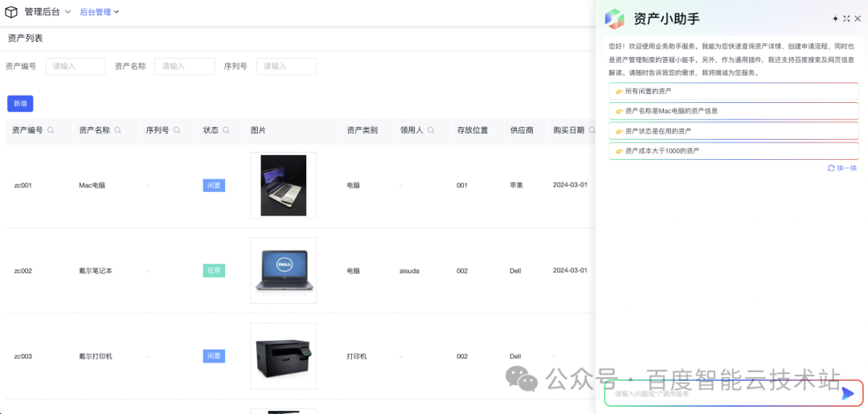Search icon in 资产编号 column header
The image size is (868, 414).
51,130
